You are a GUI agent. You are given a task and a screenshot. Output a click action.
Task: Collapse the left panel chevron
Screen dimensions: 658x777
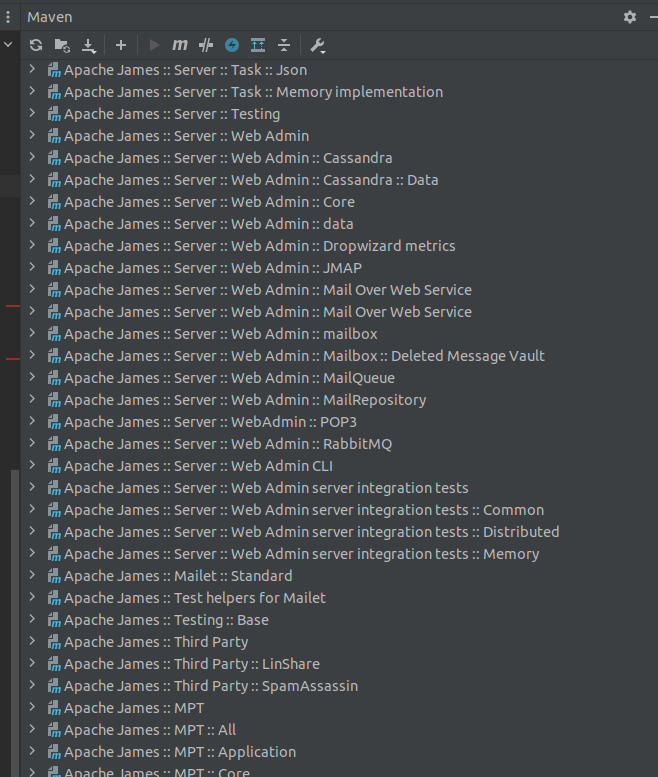coord(8,44)
